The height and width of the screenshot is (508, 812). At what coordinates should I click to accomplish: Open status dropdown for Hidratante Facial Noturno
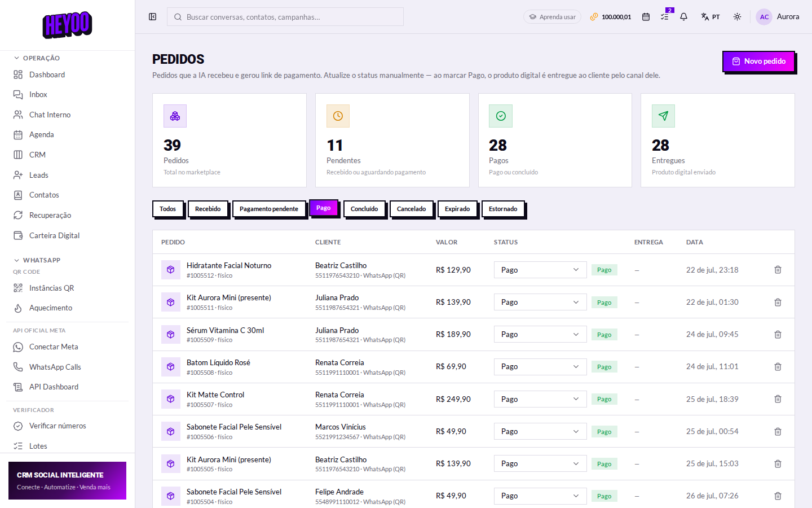540,270
